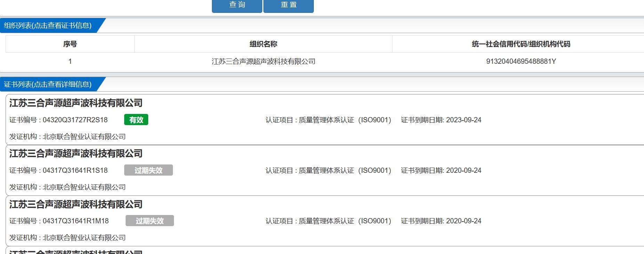This screenshot has height=254, width=644.
Task: Click the green 有效 status badge
Action: [136, 120]
